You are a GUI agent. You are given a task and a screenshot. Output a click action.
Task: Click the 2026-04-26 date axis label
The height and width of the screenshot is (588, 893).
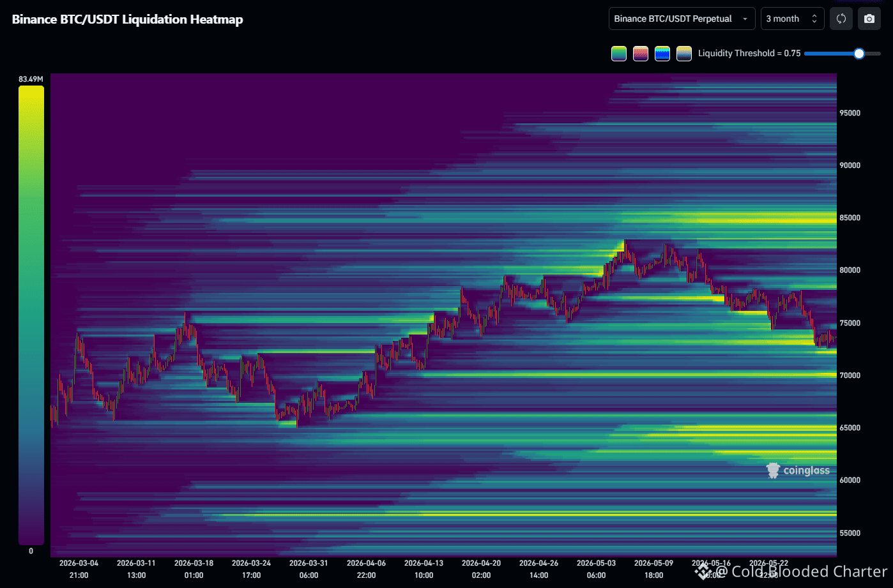(x=538, y=563)
